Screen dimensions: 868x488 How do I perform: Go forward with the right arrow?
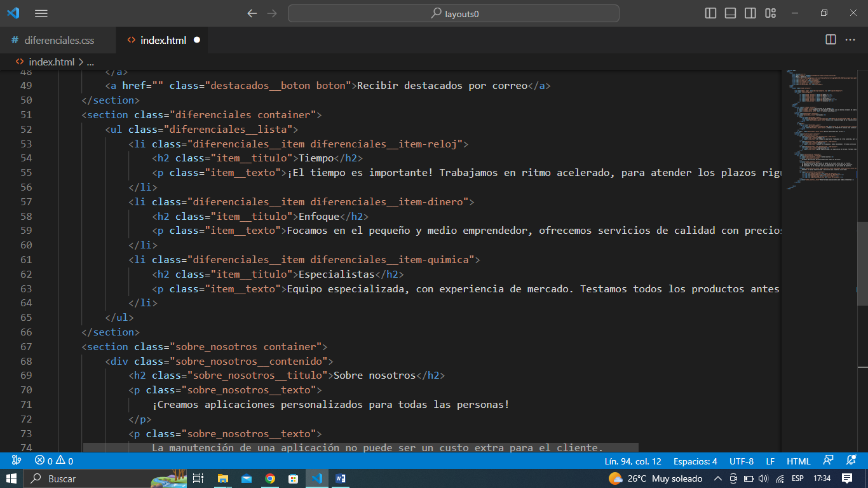(x=272, y=13)
